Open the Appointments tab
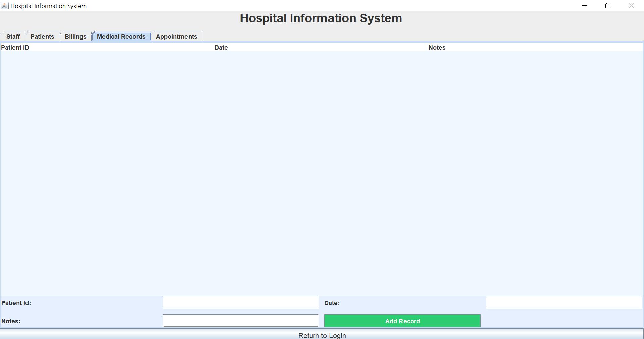 [176, 36]
